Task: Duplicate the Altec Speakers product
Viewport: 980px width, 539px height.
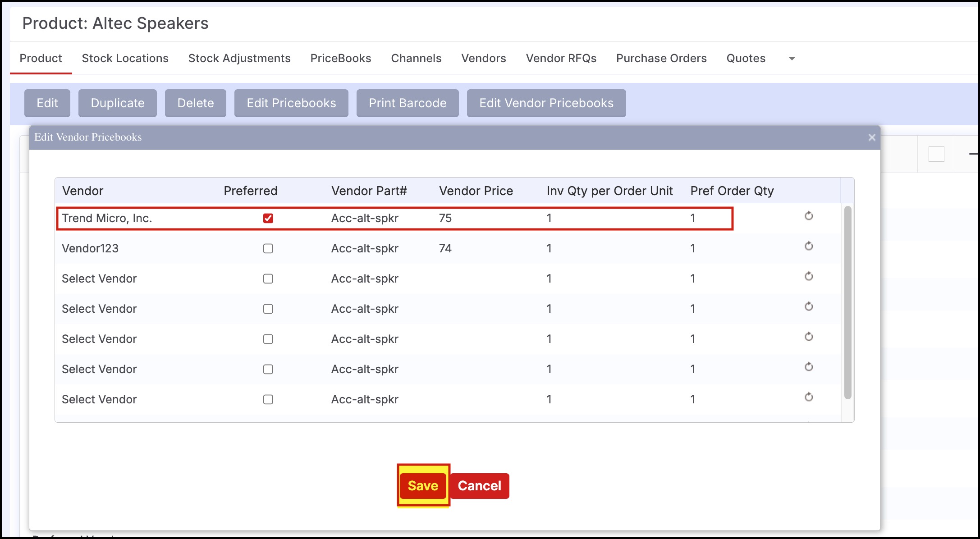Action: click(118, 103)
